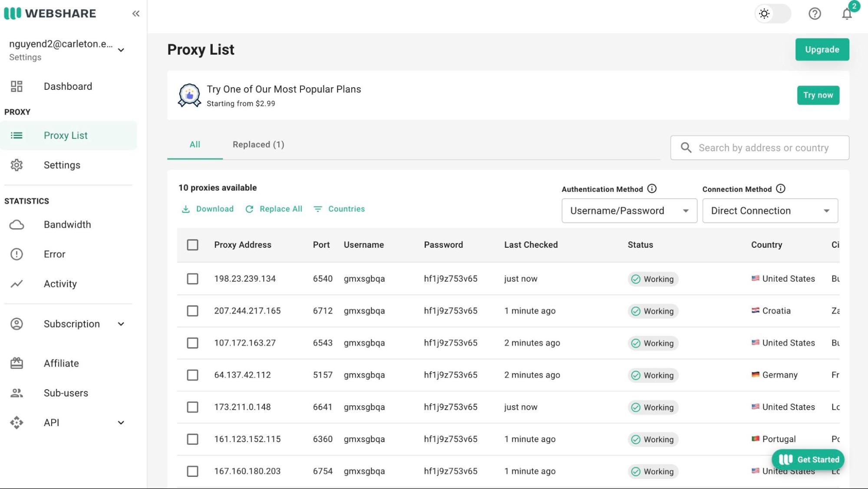
Task: Open the Direct Connection method dropdown
Action: [769, 211]
